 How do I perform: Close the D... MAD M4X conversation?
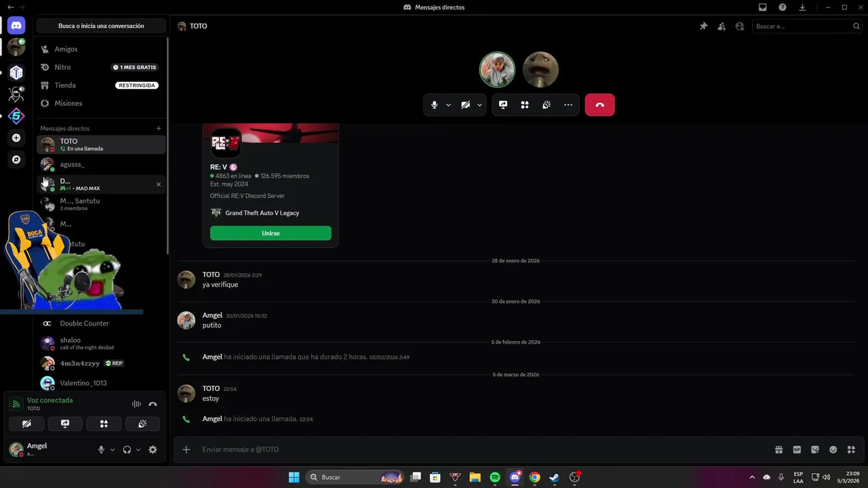[x=159, y=184]
